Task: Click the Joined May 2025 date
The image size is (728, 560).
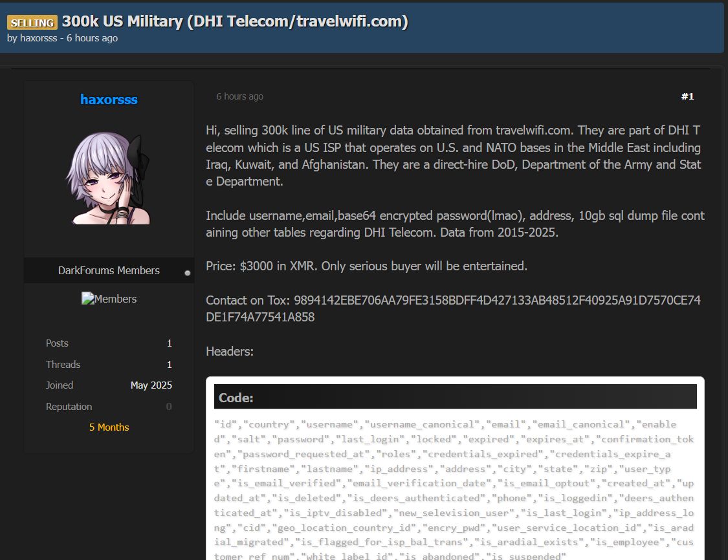Action: click(151, 385)
